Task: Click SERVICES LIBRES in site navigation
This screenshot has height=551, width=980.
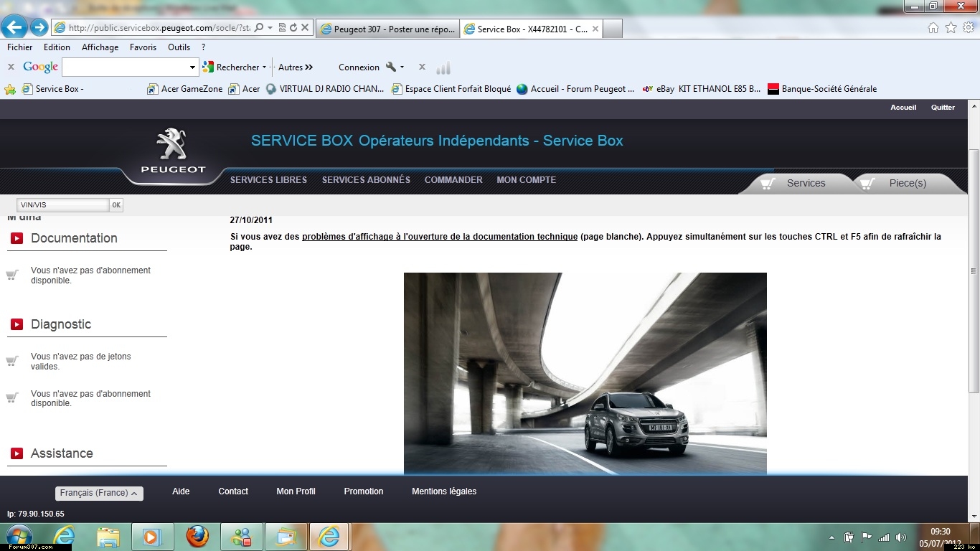Action: tap(268, 180)
